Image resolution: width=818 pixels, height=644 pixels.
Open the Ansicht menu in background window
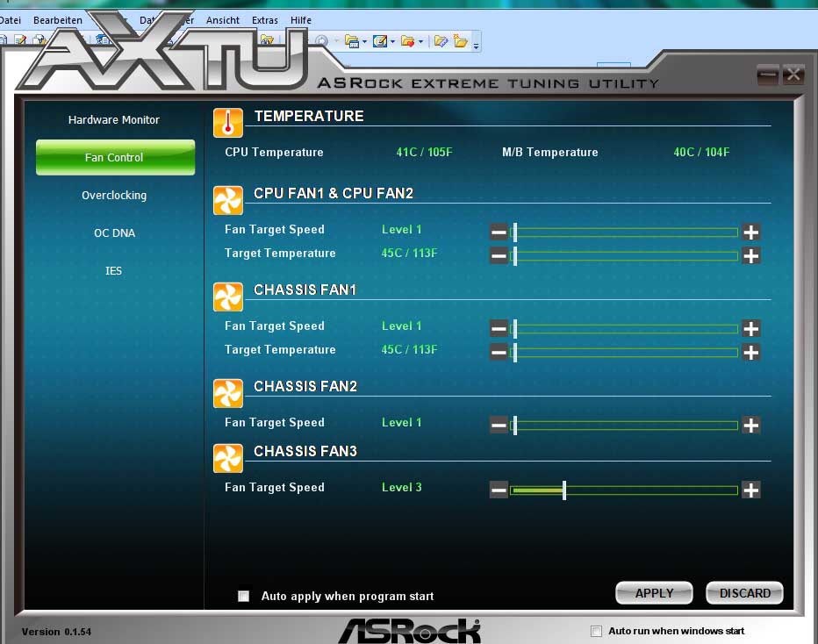[223, 20]
